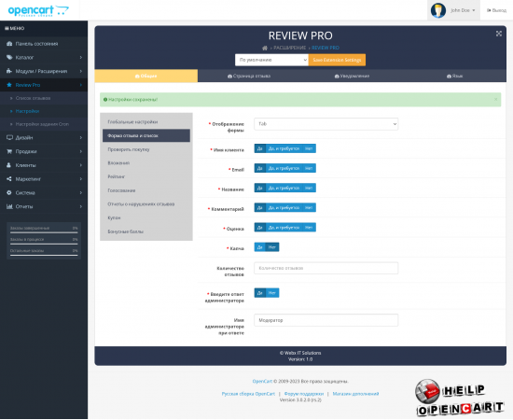Screen dimensions: 513x420
Task: Expand the Клиенты menu chevron
Action: (x=81, y=165)
